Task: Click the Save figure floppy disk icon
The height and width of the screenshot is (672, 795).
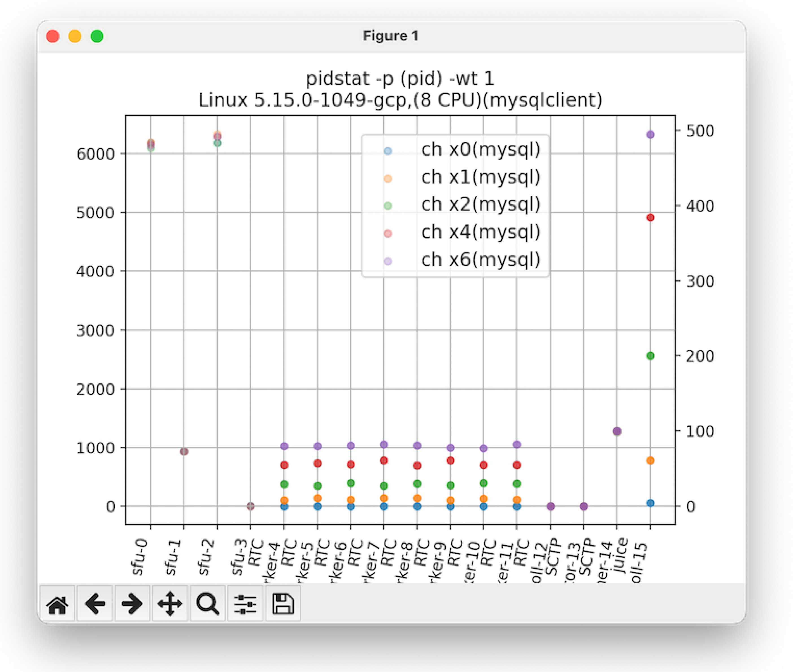Action: coord(283,604)
